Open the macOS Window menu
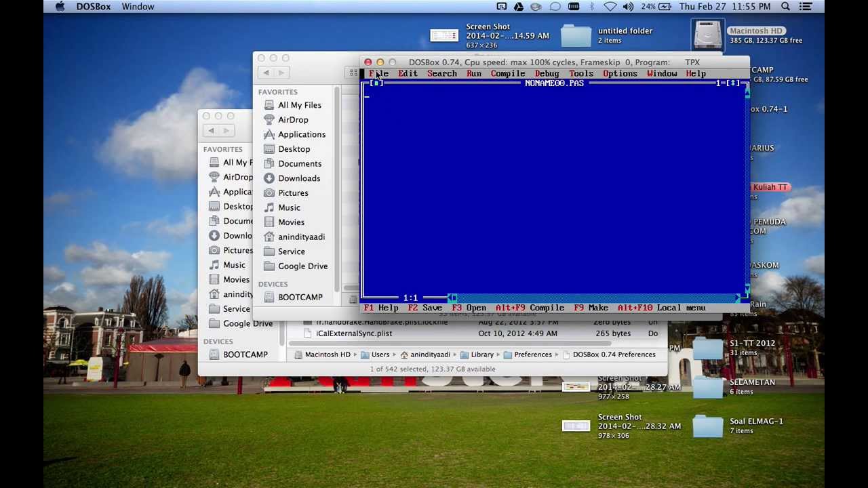Image resolution: width=868 pixels, height=488 pixels. point(138,7)
